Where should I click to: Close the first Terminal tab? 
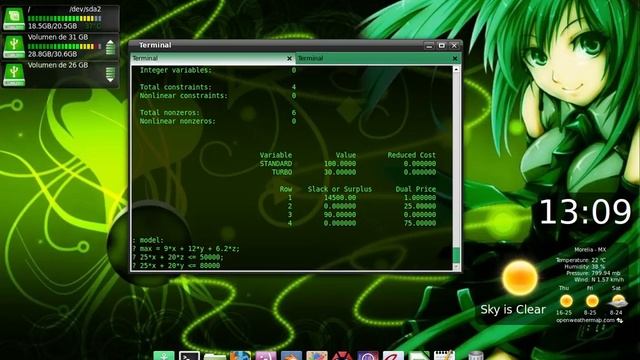[x=289, y=59]
